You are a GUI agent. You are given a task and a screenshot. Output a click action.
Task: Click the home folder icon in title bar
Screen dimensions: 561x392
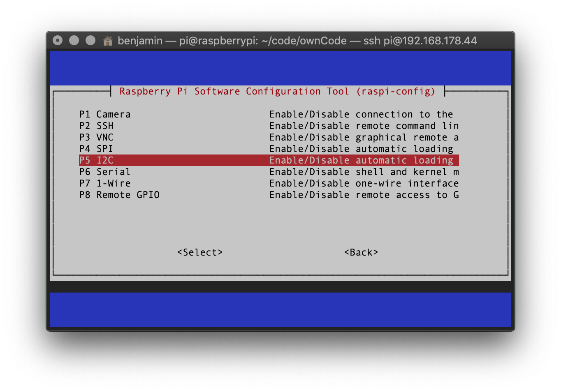[x=108, y=41]
